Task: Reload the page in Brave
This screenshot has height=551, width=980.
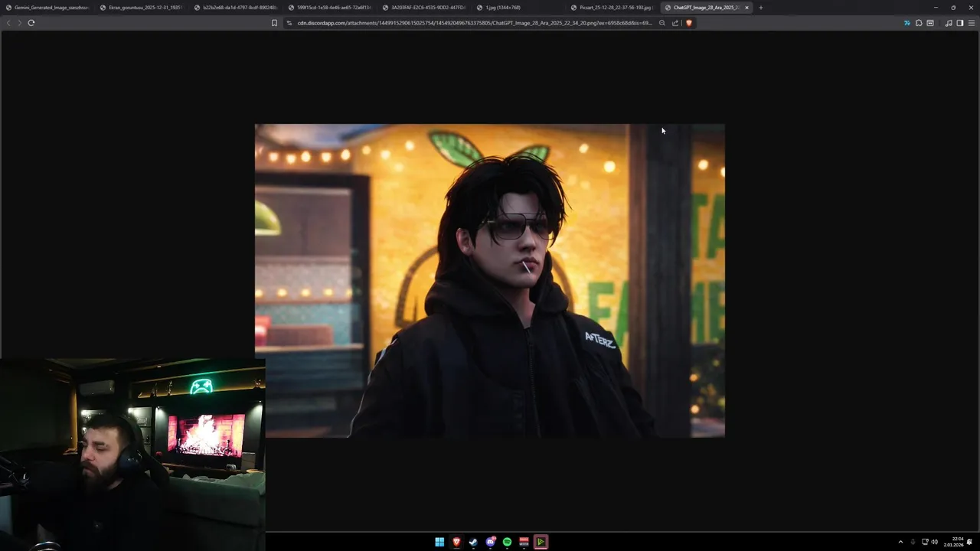Action: click(31, 23)
